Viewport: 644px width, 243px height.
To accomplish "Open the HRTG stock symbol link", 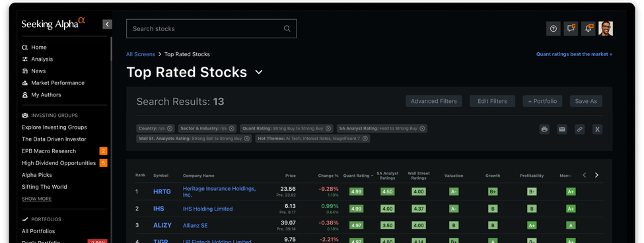I will 162,191.
